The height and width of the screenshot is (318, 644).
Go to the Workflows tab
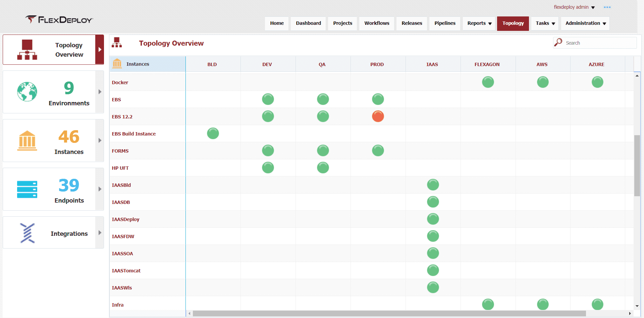(377, 23)
